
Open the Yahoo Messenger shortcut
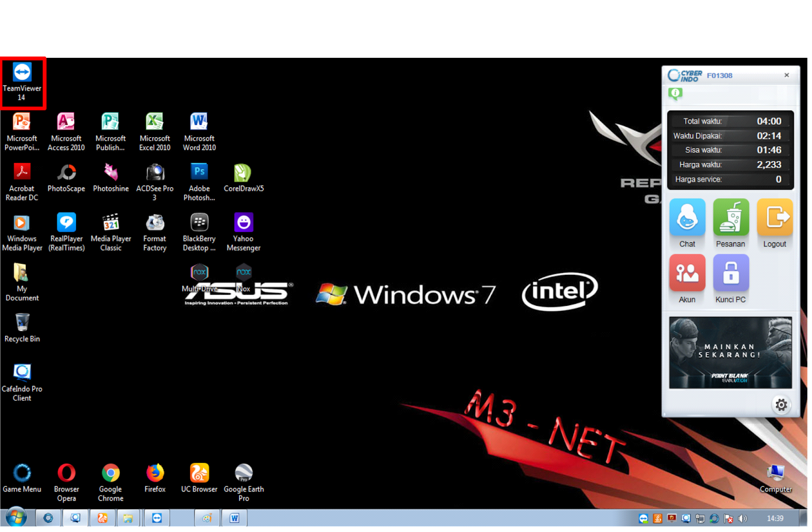244,232
